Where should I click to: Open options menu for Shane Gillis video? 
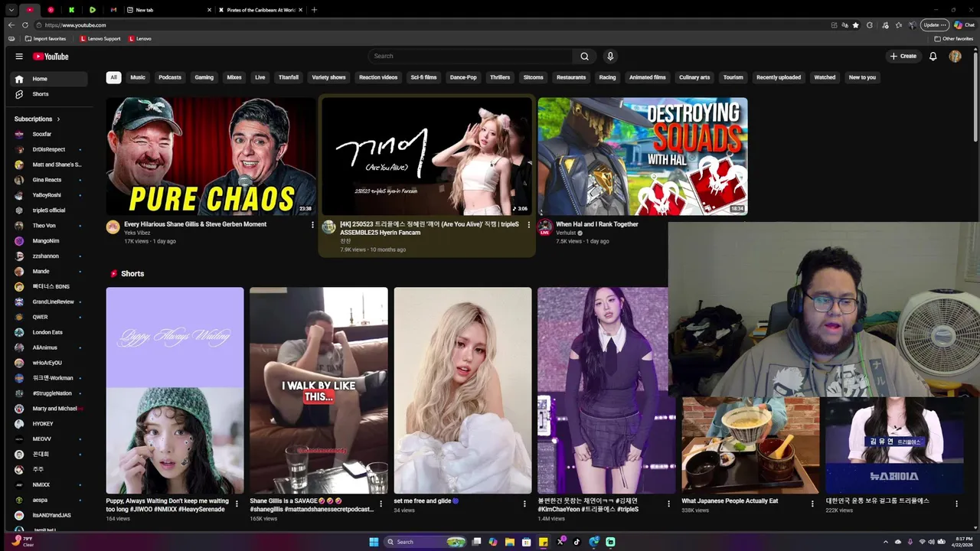[312, 225]
